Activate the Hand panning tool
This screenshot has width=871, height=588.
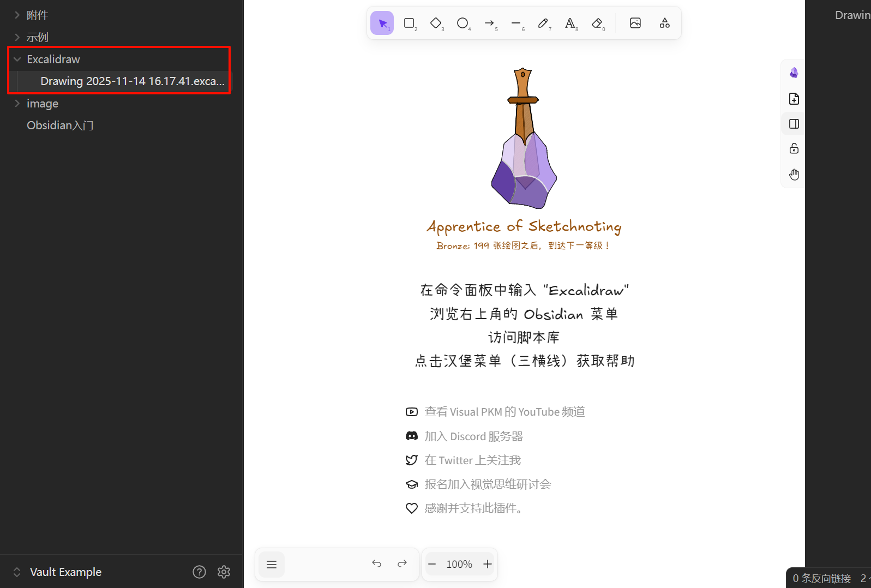794,175
